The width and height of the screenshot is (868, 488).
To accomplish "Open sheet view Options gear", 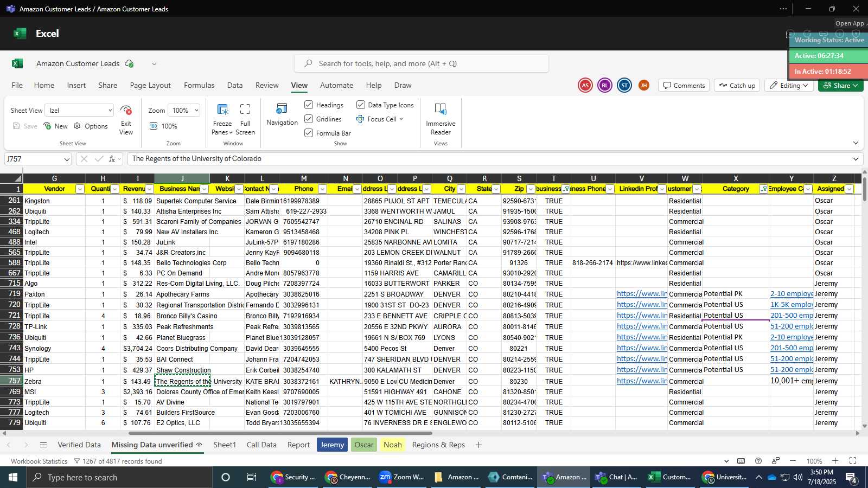I will (91, 126).
